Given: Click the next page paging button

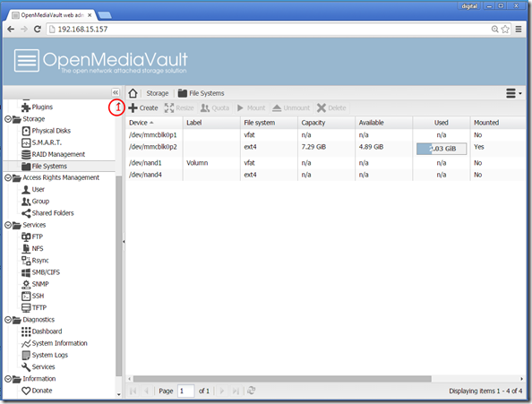Looking at the screenshot, I should (x=222, y=391).
